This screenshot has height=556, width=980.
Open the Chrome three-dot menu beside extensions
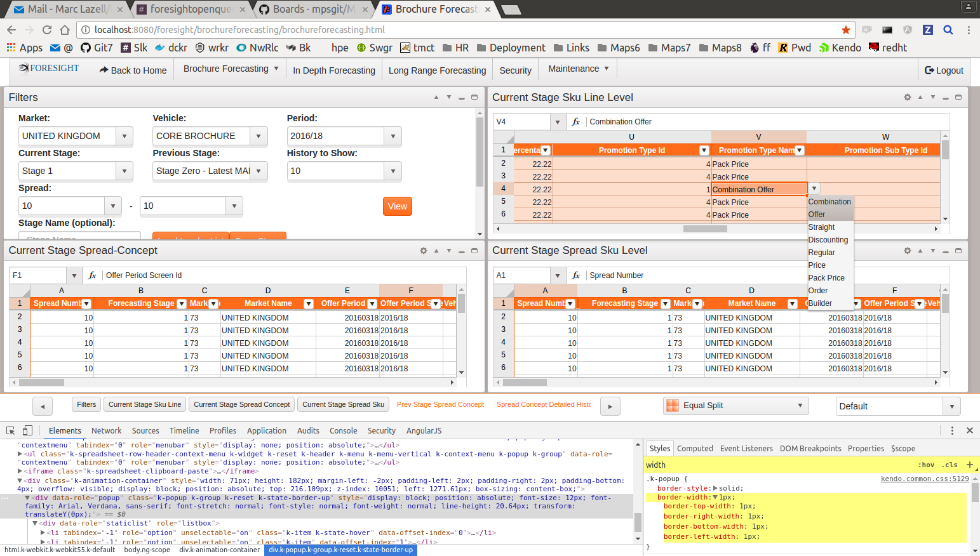click(969, 30)
